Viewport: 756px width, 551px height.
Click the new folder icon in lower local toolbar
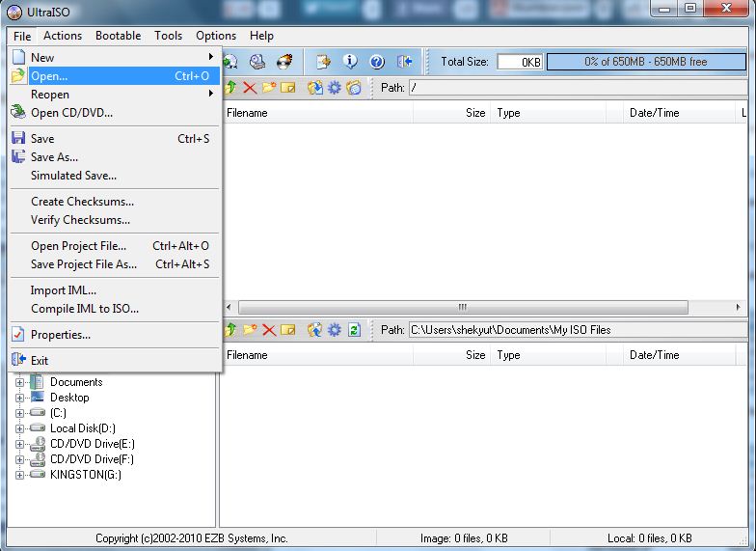[x=250, y=330]
